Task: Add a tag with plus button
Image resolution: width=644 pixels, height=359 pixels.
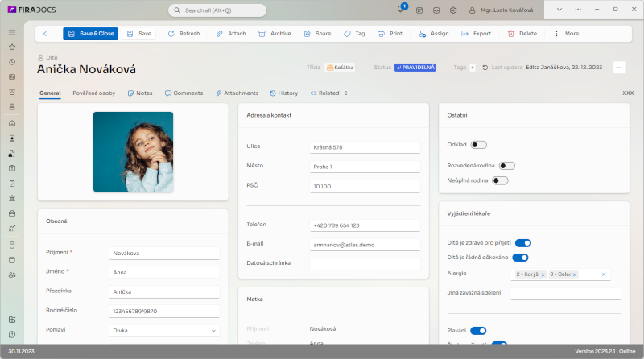Action: (473, 68)
